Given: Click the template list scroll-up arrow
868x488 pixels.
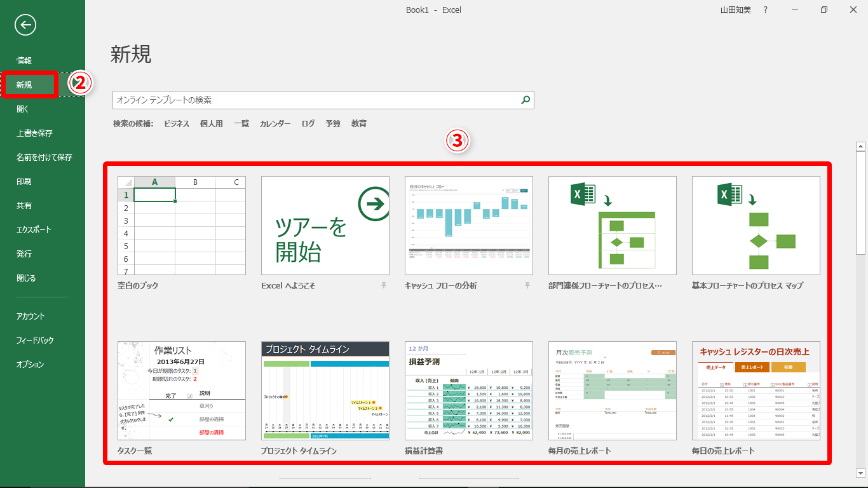Looking at the screenshot, I should tap(861, 146).
